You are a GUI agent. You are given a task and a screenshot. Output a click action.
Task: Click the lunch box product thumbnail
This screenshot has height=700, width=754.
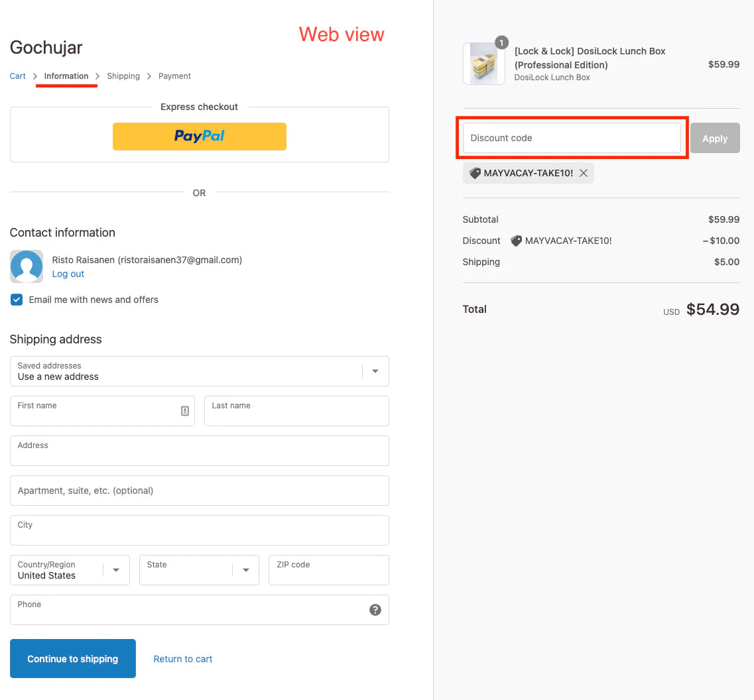click(483, 64)
